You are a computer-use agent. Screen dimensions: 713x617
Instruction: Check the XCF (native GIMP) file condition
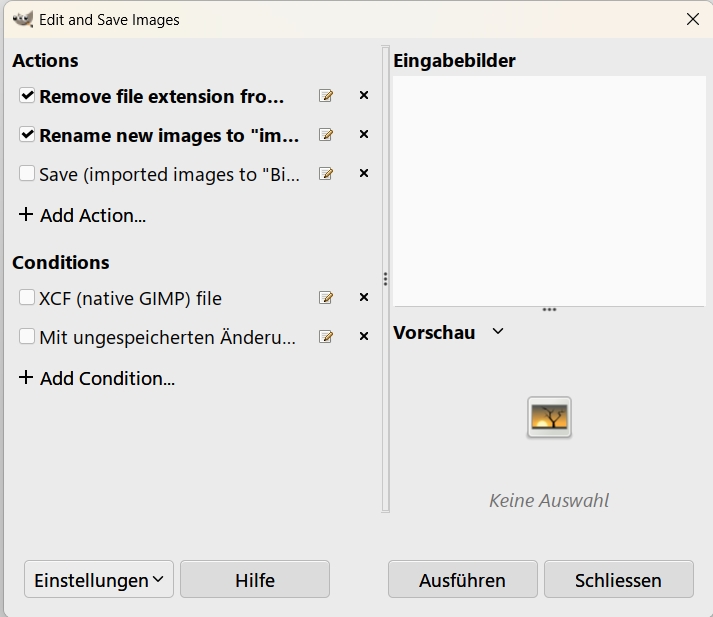coord(27,298)
